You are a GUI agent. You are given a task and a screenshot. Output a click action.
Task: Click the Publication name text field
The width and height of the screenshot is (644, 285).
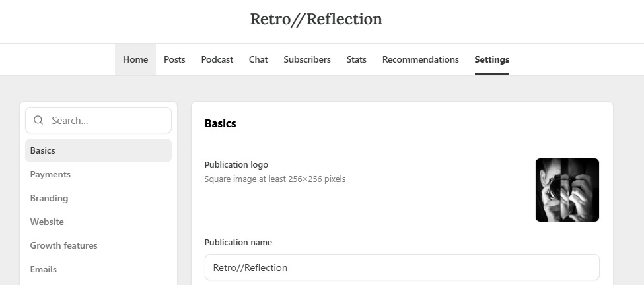pyautogui.click(x=402, y=267)
